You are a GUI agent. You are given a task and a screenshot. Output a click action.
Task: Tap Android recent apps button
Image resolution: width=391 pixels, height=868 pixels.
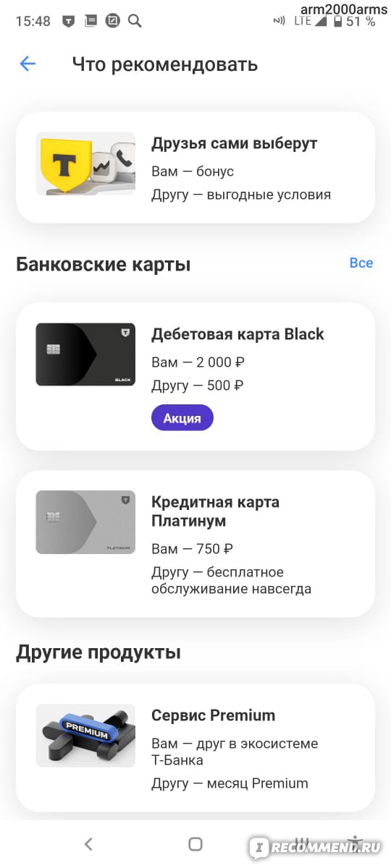pos(303,843)
